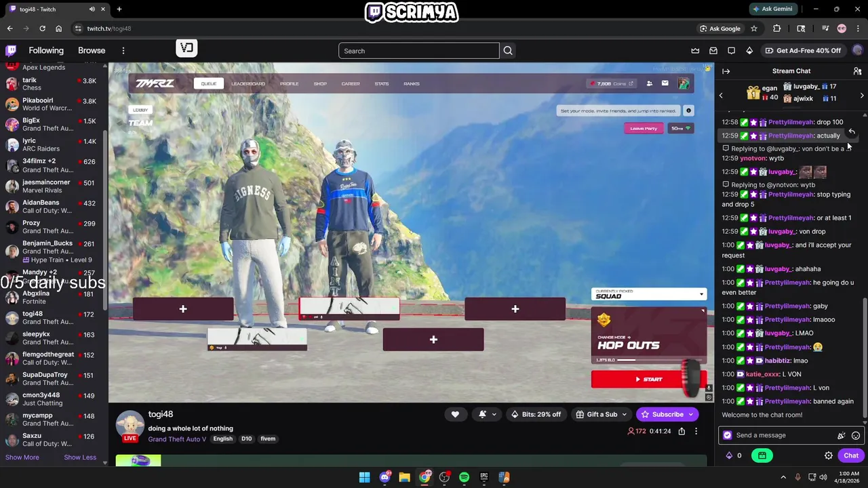868x488 pixels.
Task: Open the in-game friends icon
Action: [649, 83]
